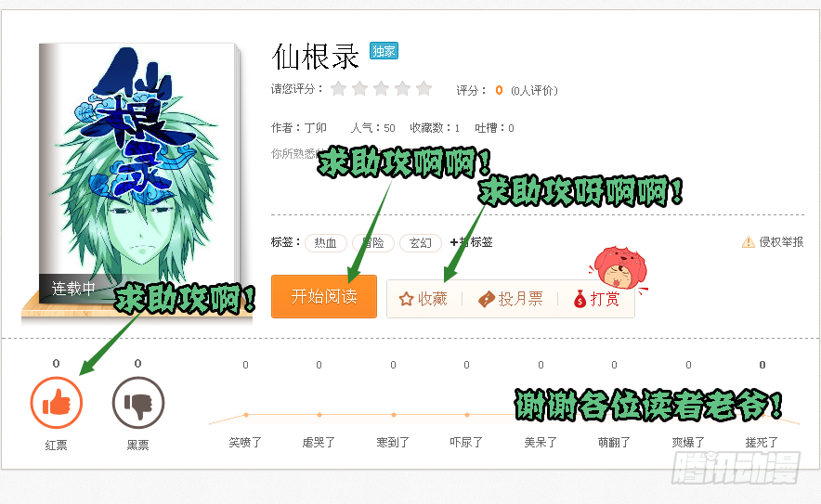Click the 笑喷了 mood point on the line
The width and height of the screenshot is (821, 504).
pos(246,415)
